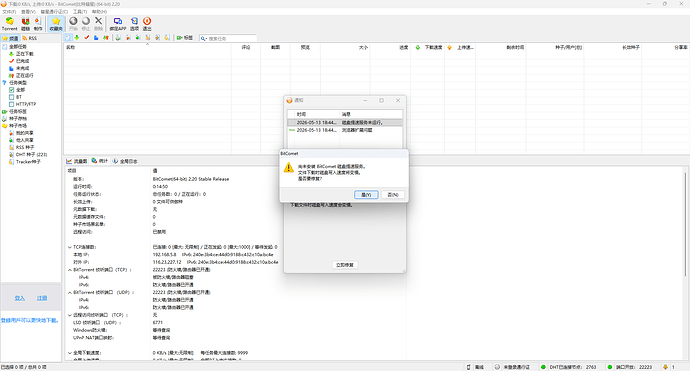The image size is (690, 371).
Task: Toggle the HTTP/FTP task type checkbox
Action: coord(12,104)
